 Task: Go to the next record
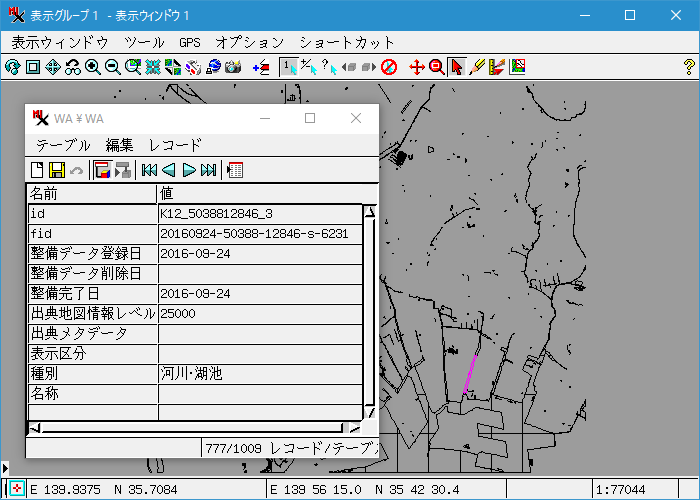188,170
